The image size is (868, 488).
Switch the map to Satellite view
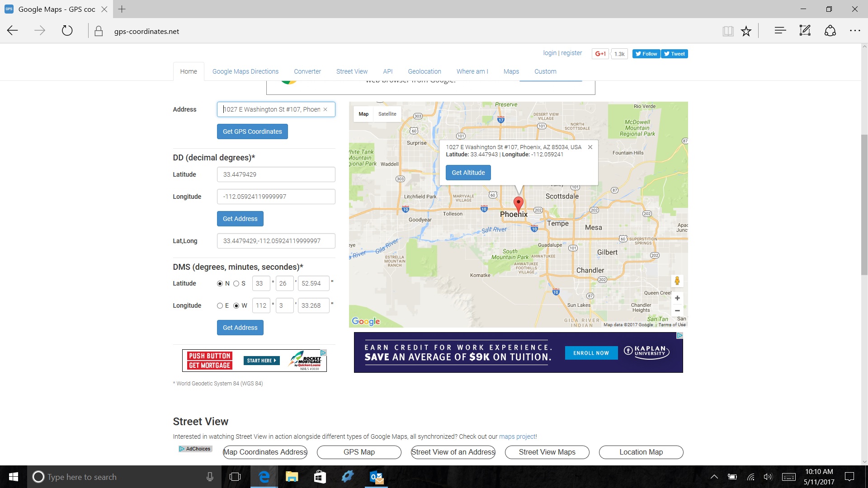(387, 114)
